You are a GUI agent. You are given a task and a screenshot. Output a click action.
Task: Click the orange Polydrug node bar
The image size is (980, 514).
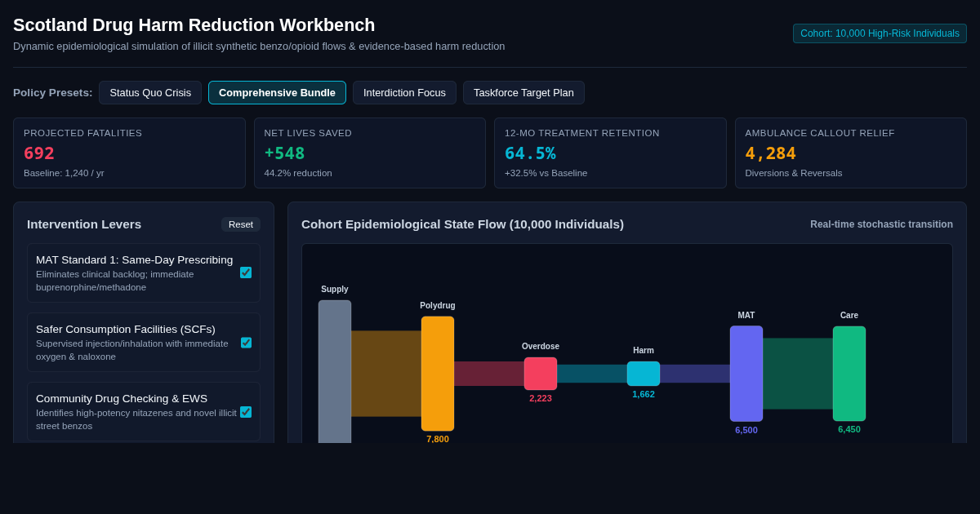[x=438, y=374]
